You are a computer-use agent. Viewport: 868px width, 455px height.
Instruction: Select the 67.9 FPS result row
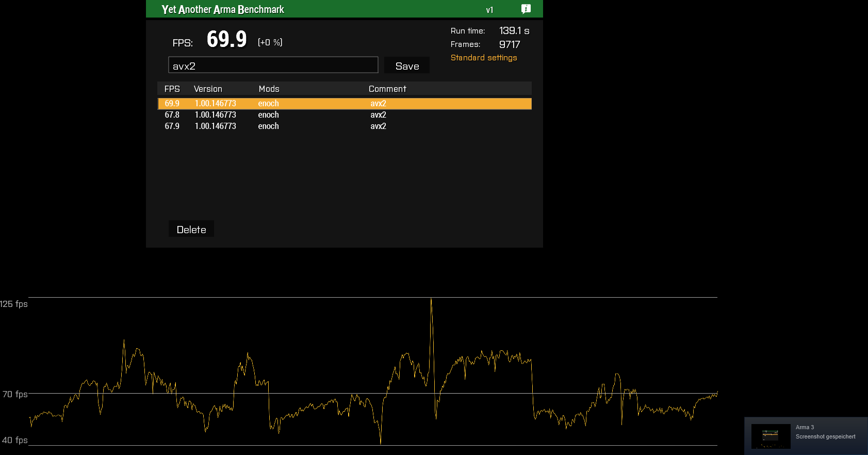pyautogui.click(x=345, y=126)
